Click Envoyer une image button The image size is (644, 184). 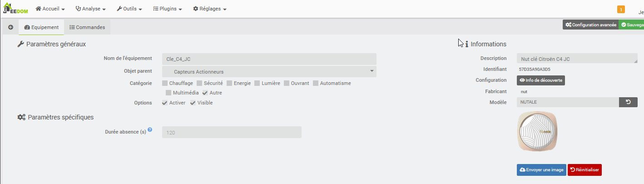tap(541, 170)
